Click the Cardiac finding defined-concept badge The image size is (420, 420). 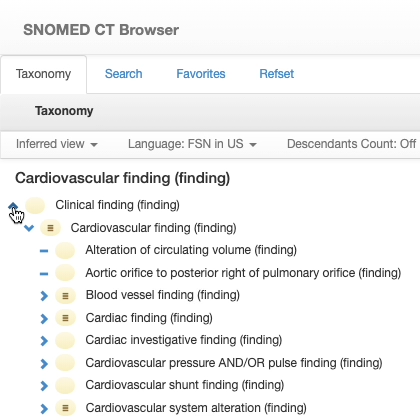pos(65,318)
